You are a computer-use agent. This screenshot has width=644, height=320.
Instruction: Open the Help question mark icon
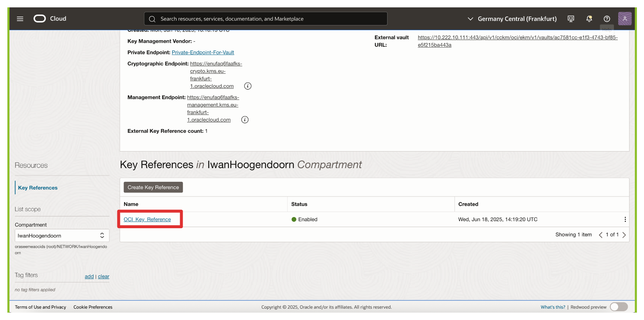607,19
